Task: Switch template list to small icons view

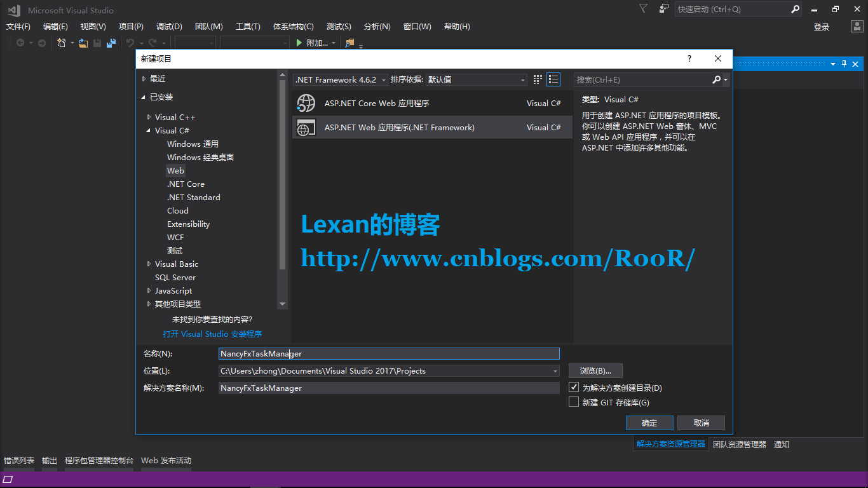Action: click(x=538, y=79)
